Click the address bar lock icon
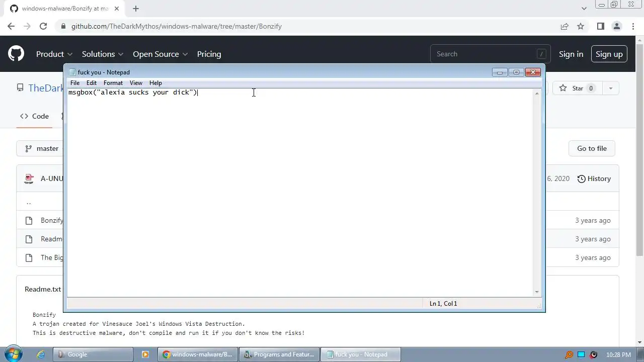Viewport: 644px width, 362px height. pos(63,26)
